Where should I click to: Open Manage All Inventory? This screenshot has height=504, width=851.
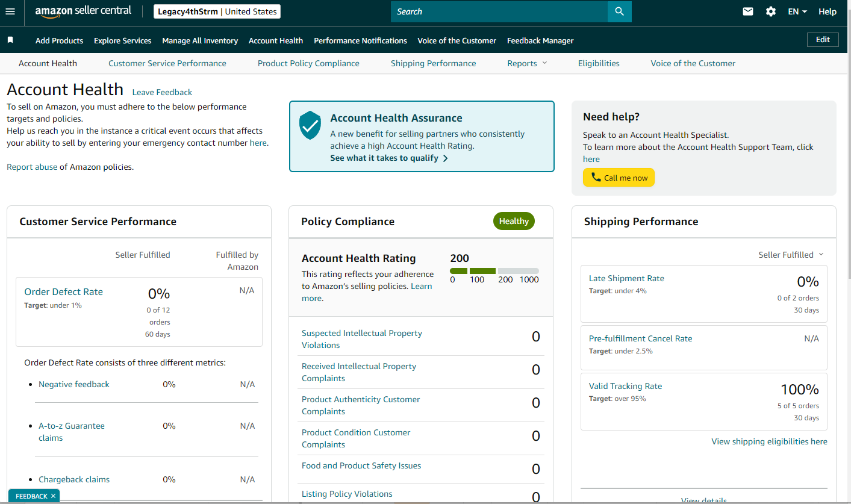click(x=200, y=40)
